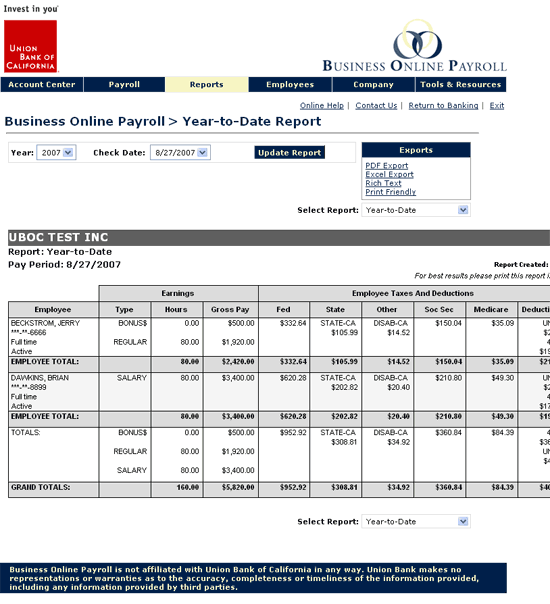Screen dimensions: 550x604
Task: Open Tools & Resources tab
Action: tap(461, 84)
